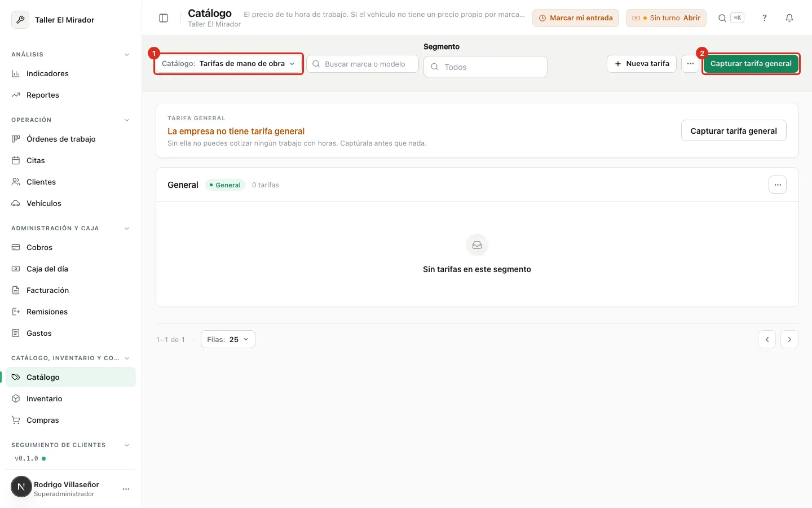Go to next page arrow

point(789,339)
